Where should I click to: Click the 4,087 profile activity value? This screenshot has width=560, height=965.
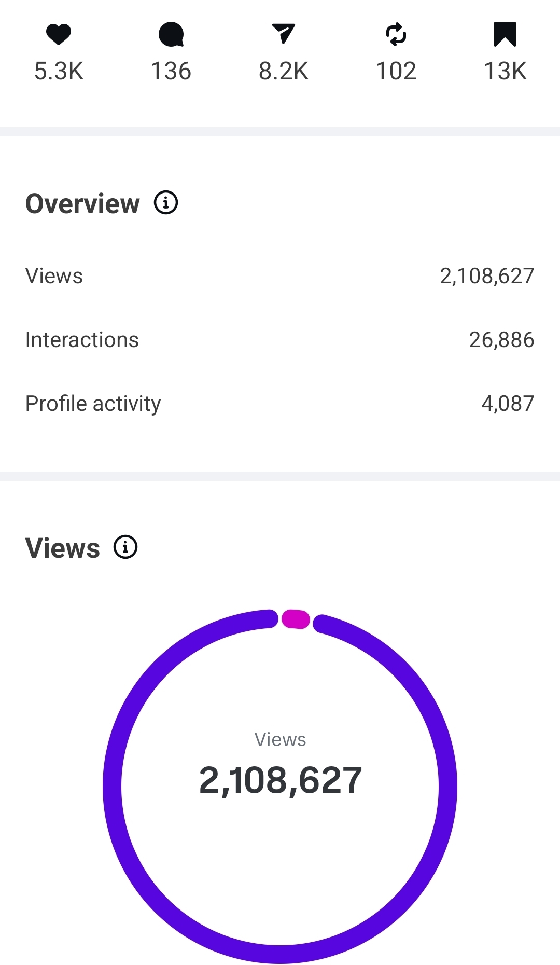508,404
